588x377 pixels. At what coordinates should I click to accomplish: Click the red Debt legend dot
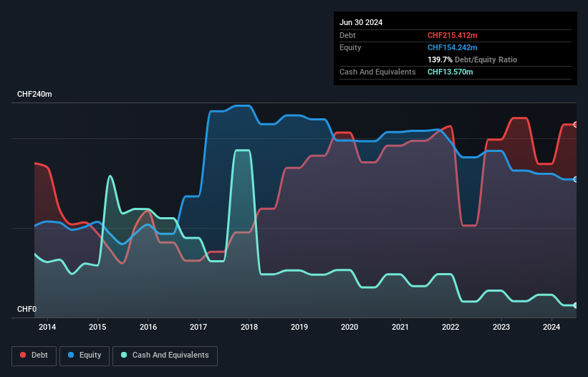[x=23, y=355]
